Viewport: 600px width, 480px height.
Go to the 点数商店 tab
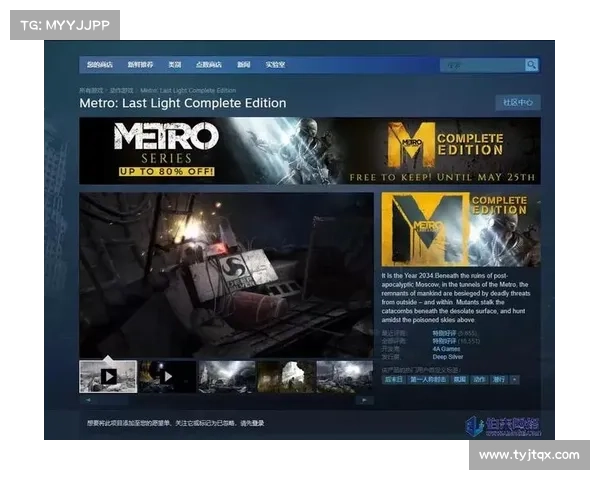pos(209,65)
